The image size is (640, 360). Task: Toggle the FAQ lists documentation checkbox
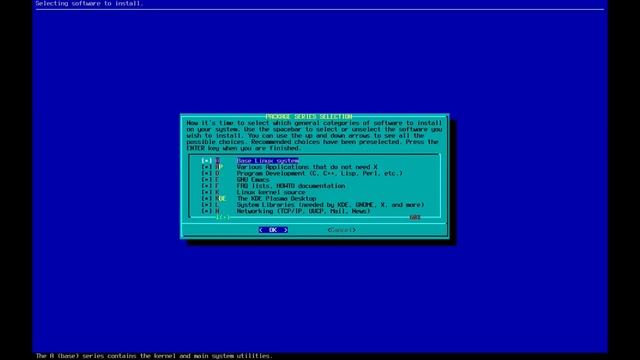point(207,186)
